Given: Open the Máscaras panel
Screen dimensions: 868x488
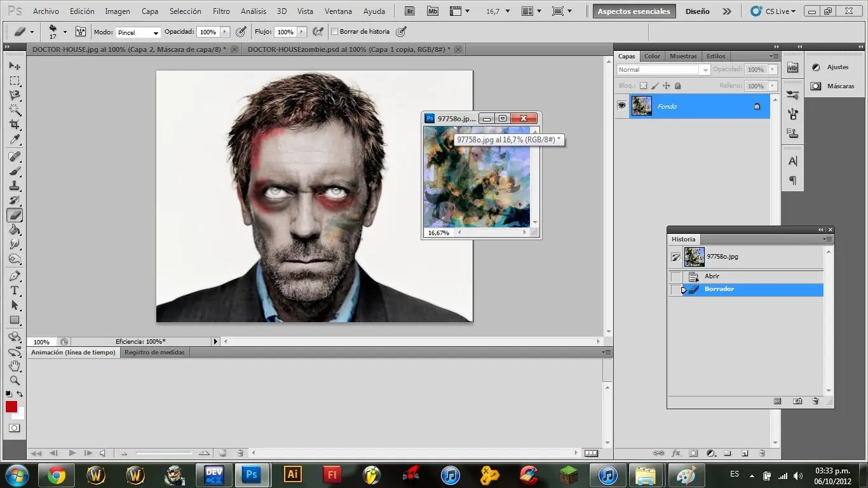Looking at the screenshot, I should click(840, 86).
